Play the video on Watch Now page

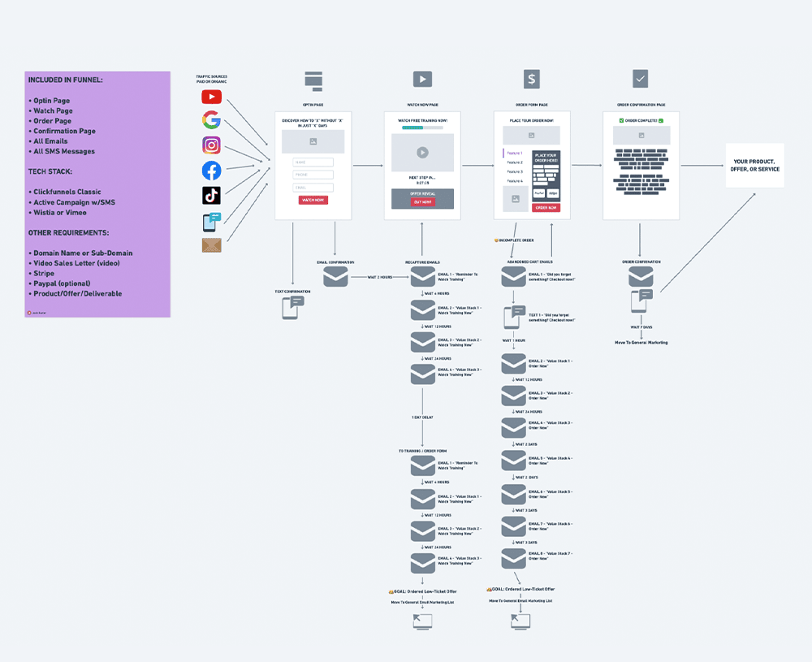pos(422,152)
